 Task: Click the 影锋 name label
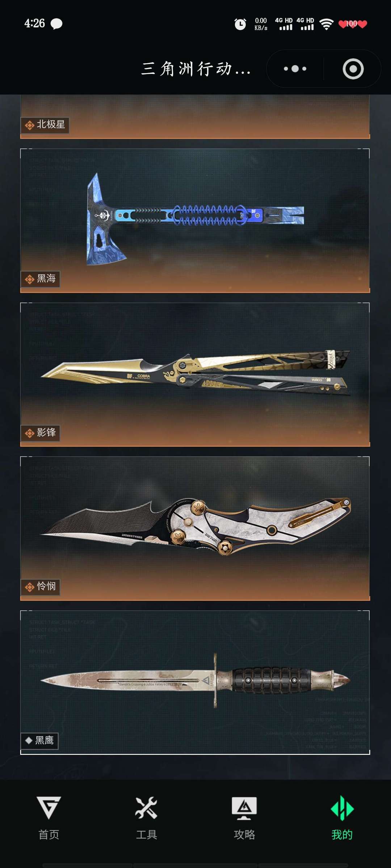pyautogui.click(x=46, y=433)
